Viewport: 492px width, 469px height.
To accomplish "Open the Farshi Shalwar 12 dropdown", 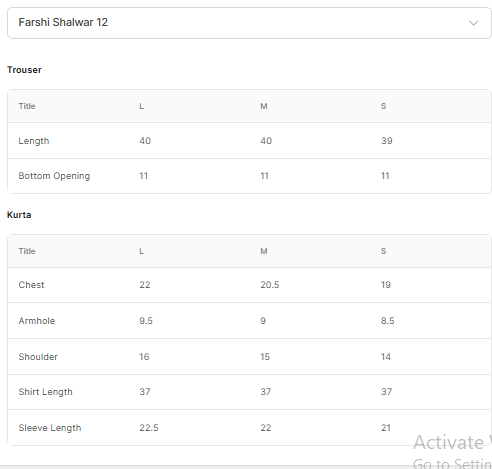I will pyautogui.click(x=249, y=23).
